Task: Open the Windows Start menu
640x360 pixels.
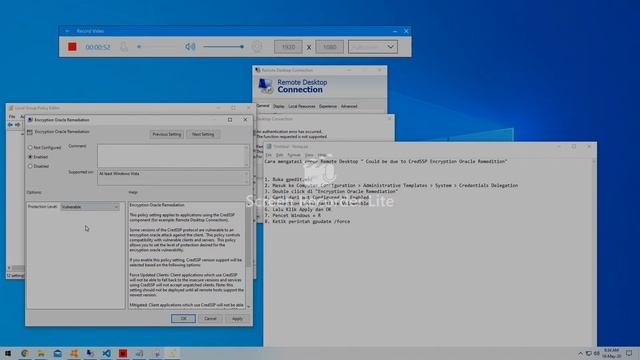Action: [8, 353]
